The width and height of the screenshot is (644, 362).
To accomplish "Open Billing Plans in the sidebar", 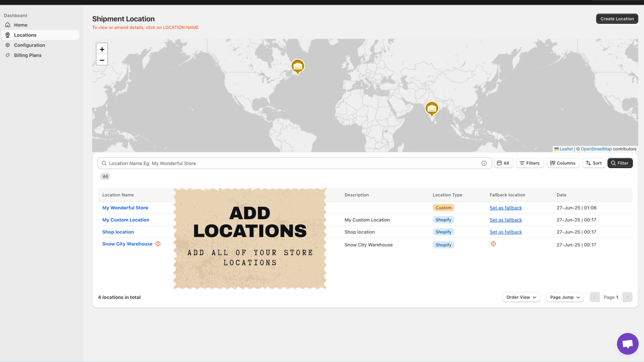I will [40, 55].
